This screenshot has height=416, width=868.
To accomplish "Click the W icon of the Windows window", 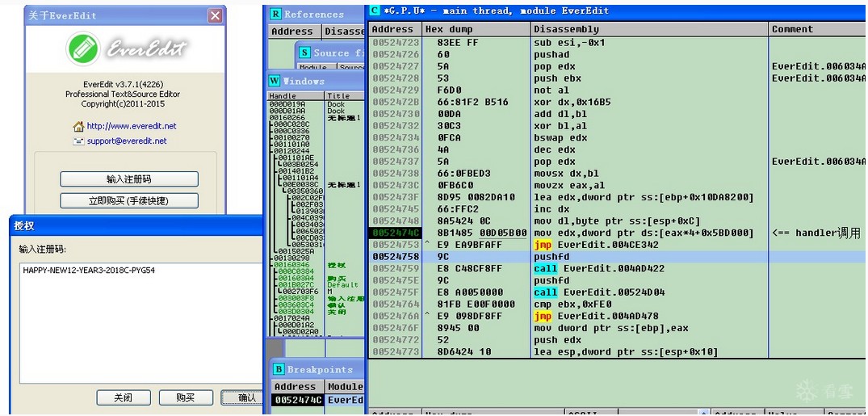I will tap(275, 81).
